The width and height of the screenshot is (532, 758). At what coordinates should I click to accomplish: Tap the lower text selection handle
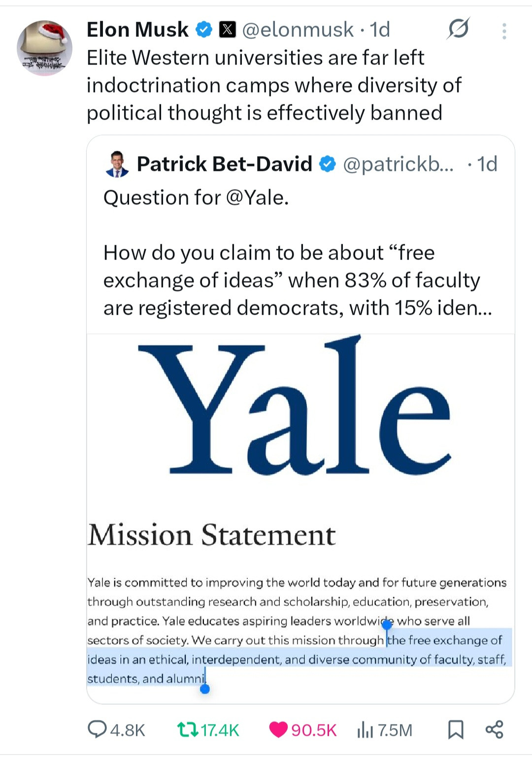205,689
